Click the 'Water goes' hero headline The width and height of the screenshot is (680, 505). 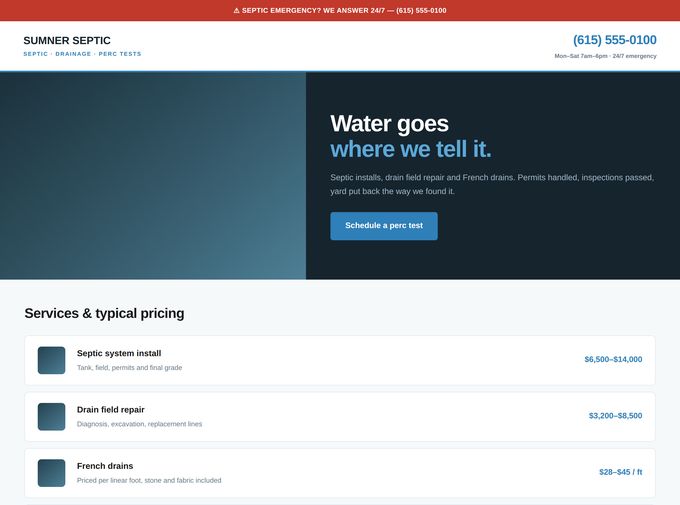(389, 124)
